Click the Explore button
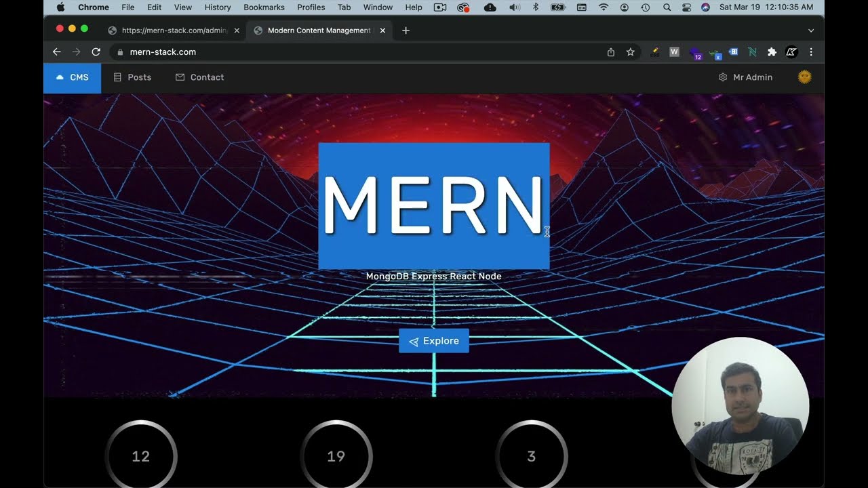 (434, 341)
